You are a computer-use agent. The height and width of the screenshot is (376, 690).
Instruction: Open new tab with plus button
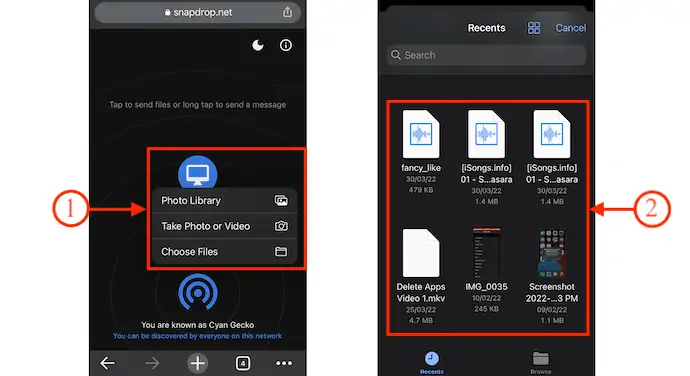coord(198,363)
